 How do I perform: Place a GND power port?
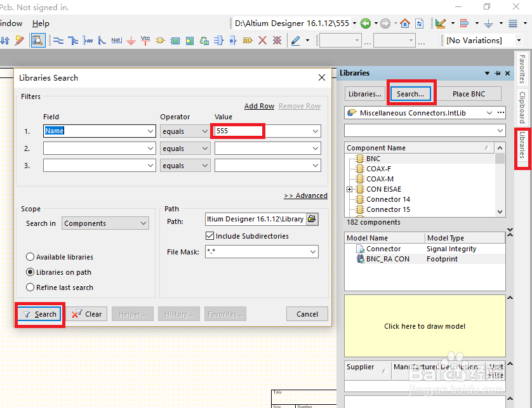131,41
